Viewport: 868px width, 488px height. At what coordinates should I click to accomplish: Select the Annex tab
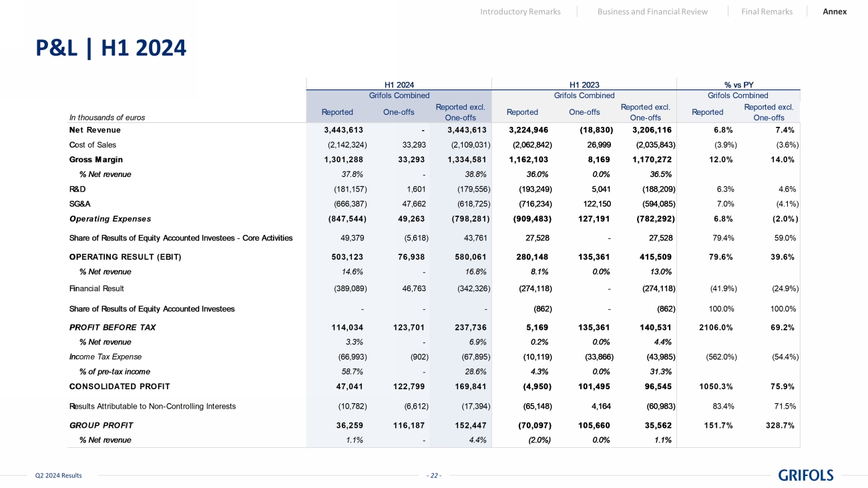pyautogui.click(x=835, y=11)
